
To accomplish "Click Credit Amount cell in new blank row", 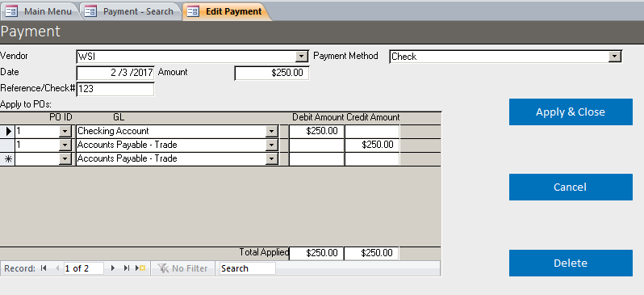I will [372, 159].
